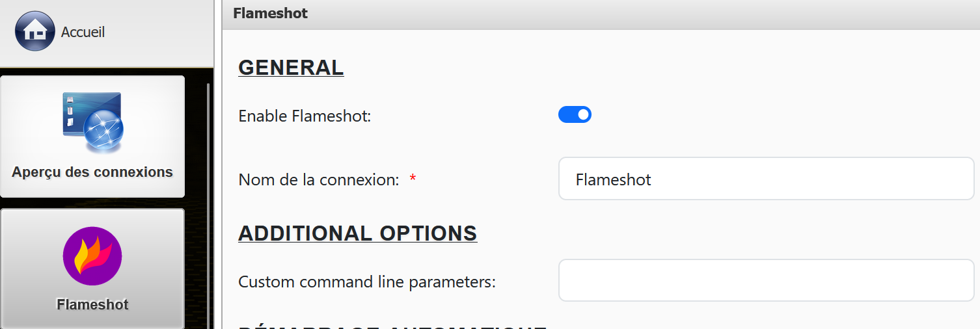Click the ADDITIONAL OPTIONS section heading
Image resolution: width=980 pixels, height=329 pixels.
[358, 233]
